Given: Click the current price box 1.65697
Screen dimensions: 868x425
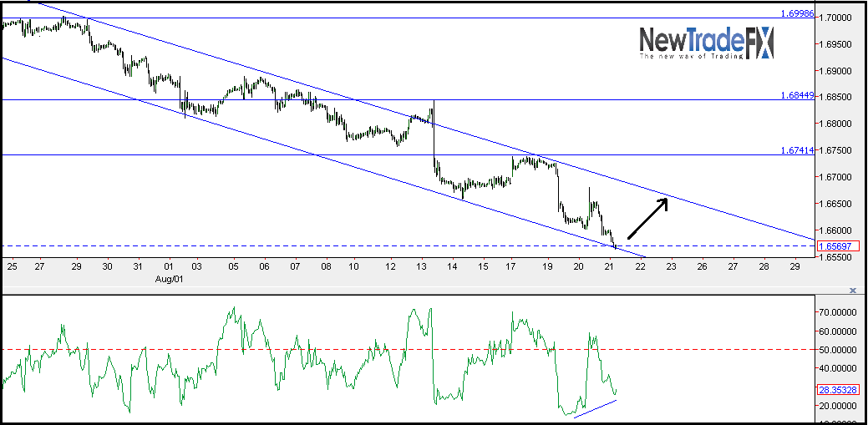Looking at the screenshot, I should tap(838, 245).
